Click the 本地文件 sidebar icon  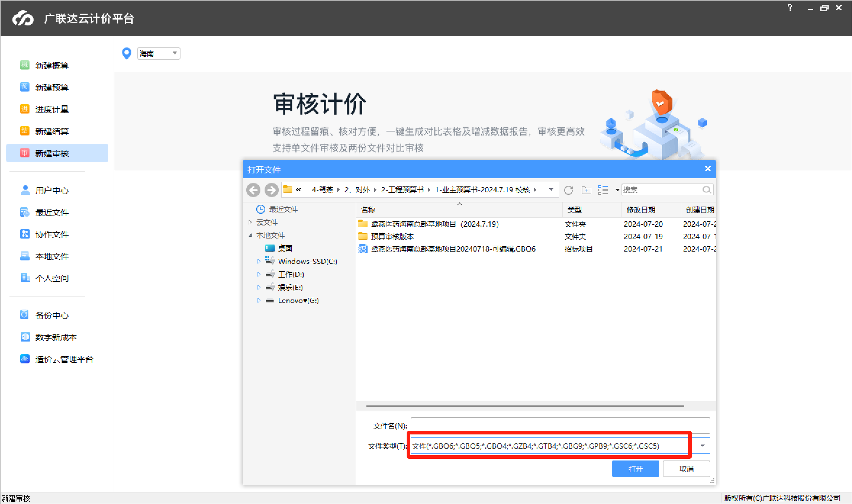(x=25, y=256)
